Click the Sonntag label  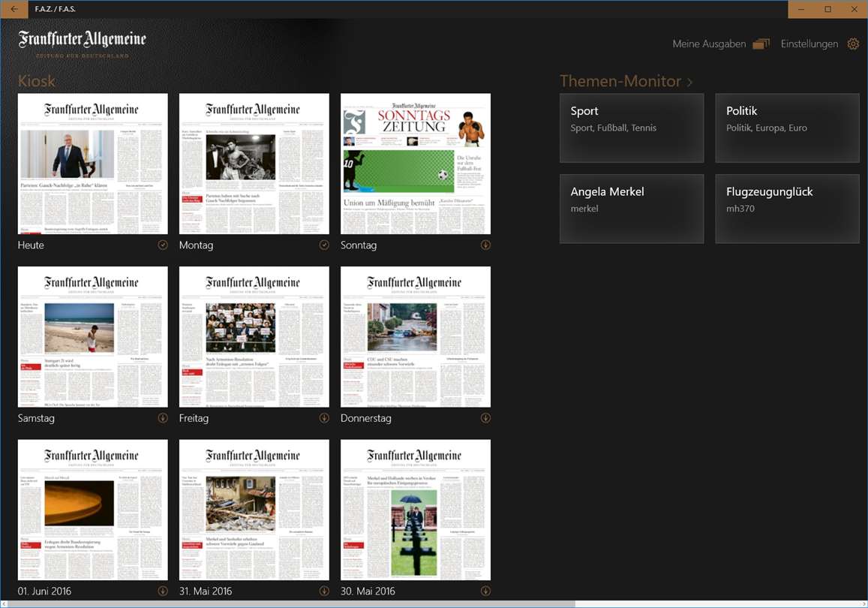tap(359, 245)
